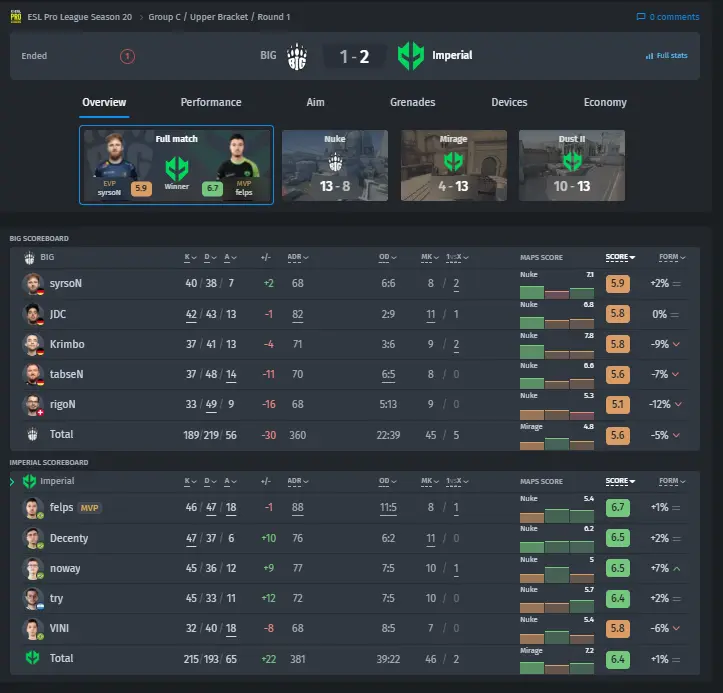Click rigoN's 5.1 score badge
Image resolution: width=723 pixels, height=693 pixels.
617,404
